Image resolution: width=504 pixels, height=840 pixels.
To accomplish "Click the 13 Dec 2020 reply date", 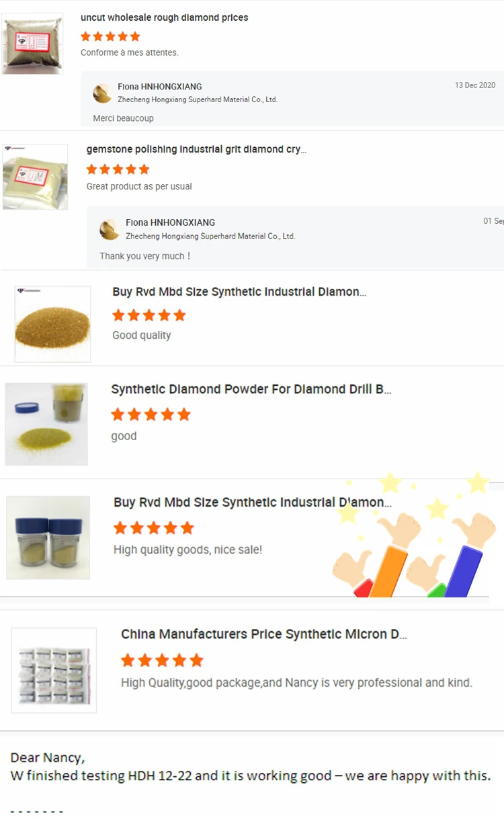I will point(474,85).
